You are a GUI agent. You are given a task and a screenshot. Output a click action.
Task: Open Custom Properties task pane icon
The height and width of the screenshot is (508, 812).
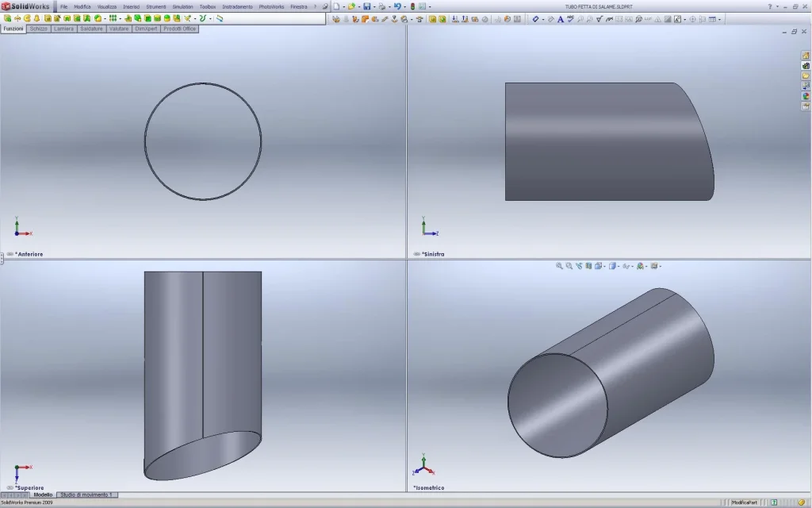coord(806,106)
